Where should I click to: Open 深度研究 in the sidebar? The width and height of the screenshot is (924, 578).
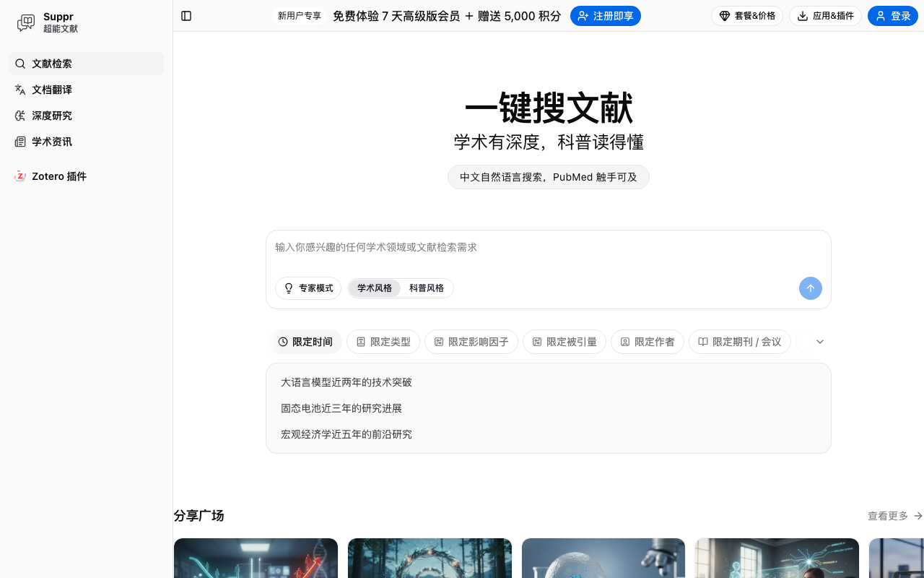pyautogui.click(x=86, y=116)
